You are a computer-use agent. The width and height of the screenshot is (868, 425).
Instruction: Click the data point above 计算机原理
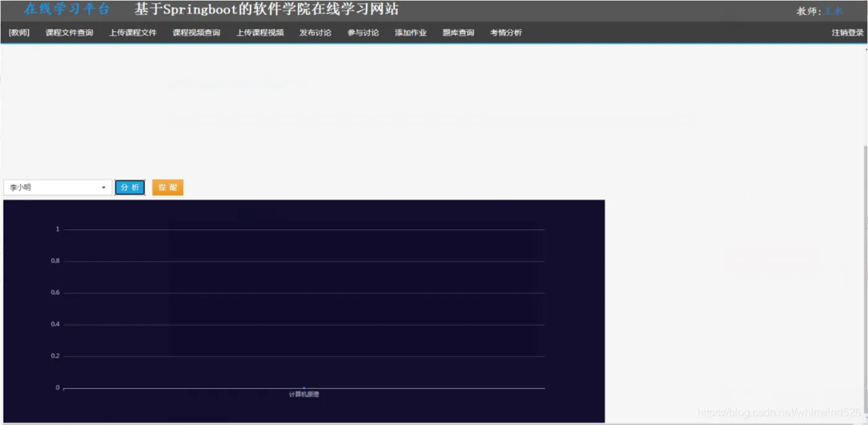pyautogui.click(x=304, y=388)
